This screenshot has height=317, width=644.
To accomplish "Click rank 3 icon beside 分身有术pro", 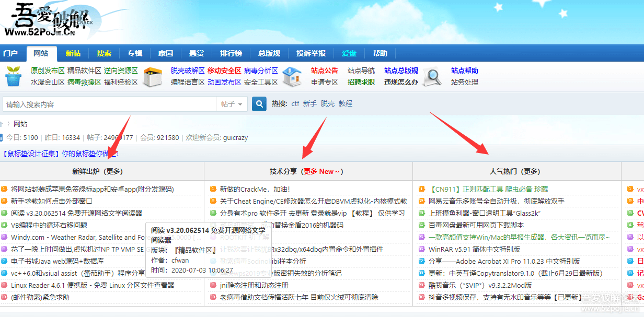I will tap(213, 213).
